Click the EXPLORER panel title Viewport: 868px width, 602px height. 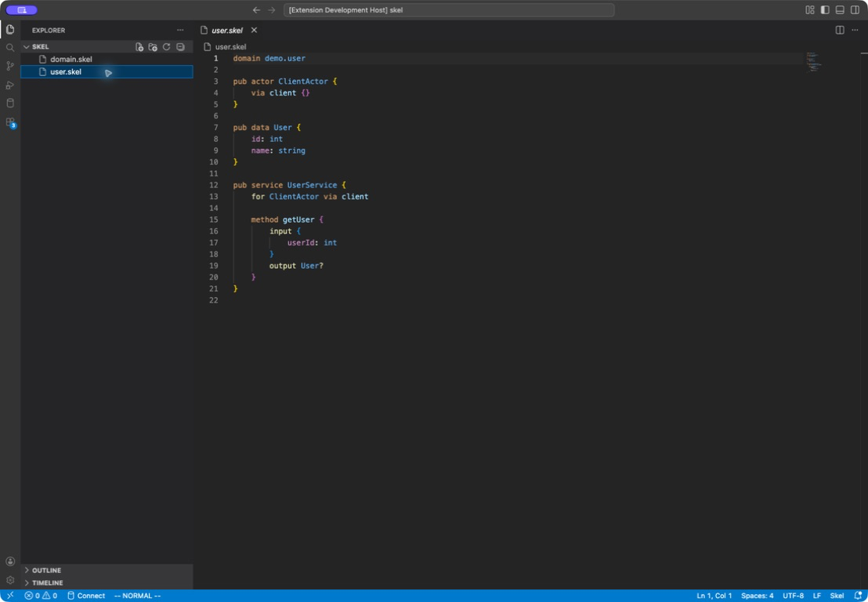(x=49, y=31)
